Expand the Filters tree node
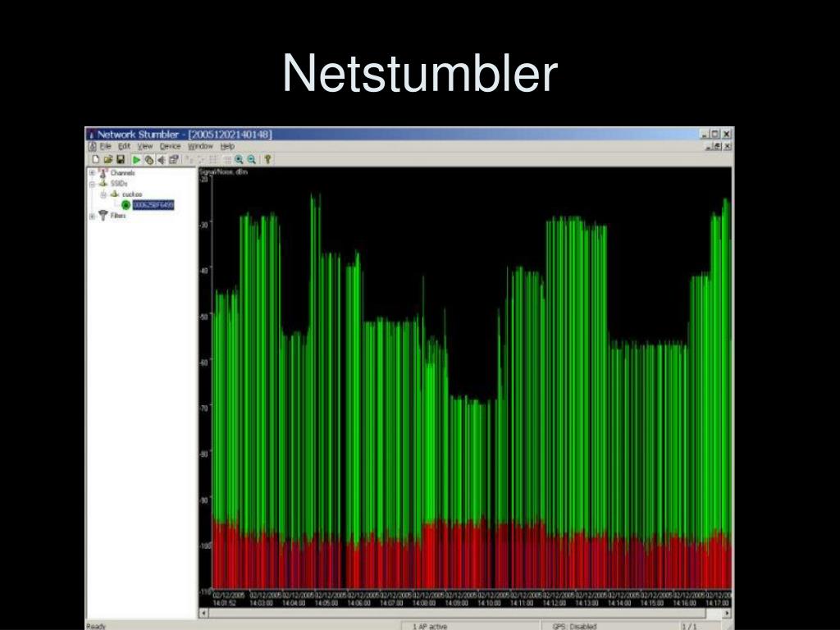 pyautogui.click(x=92, y=216)
